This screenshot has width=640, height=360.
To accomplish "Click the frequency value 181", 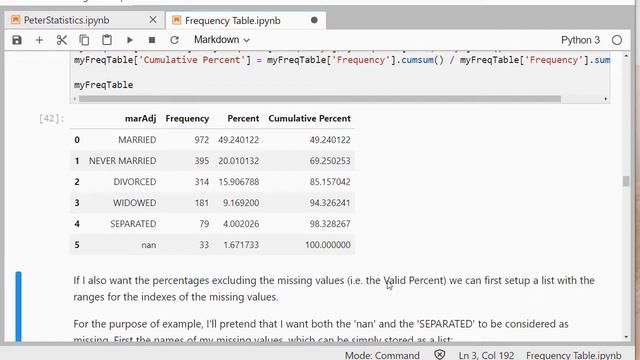I will [x=202, y=203].
